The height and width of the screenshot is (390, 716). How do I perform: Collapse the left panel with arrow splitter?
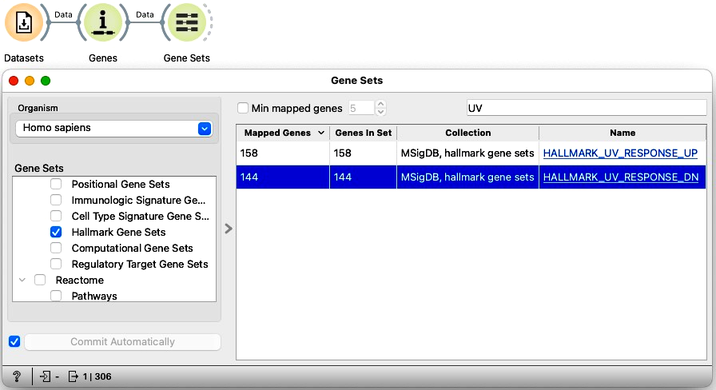click(228, 228)
